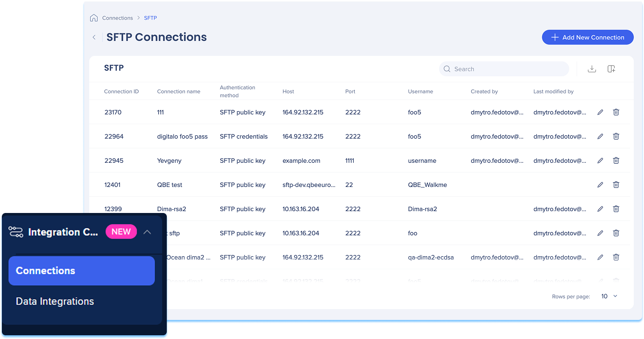Click the Host column header
Viewport: 644px width, 339px height.
click(x=288, y=92)
